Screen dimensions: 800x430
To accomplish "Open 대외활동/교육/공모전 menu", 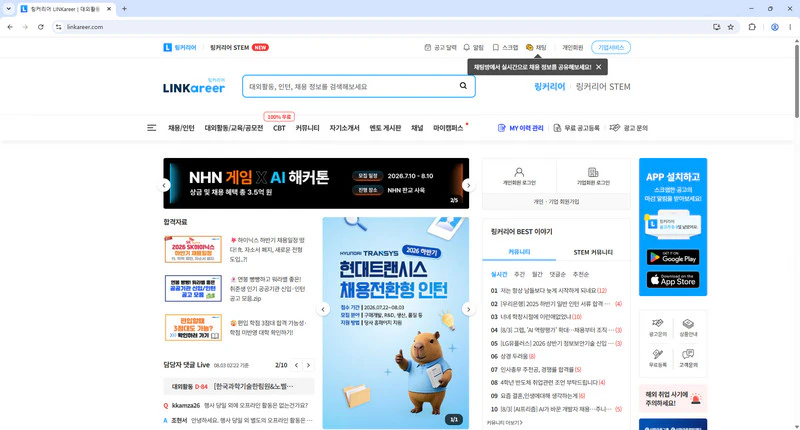I will click(x=234, y=128).
